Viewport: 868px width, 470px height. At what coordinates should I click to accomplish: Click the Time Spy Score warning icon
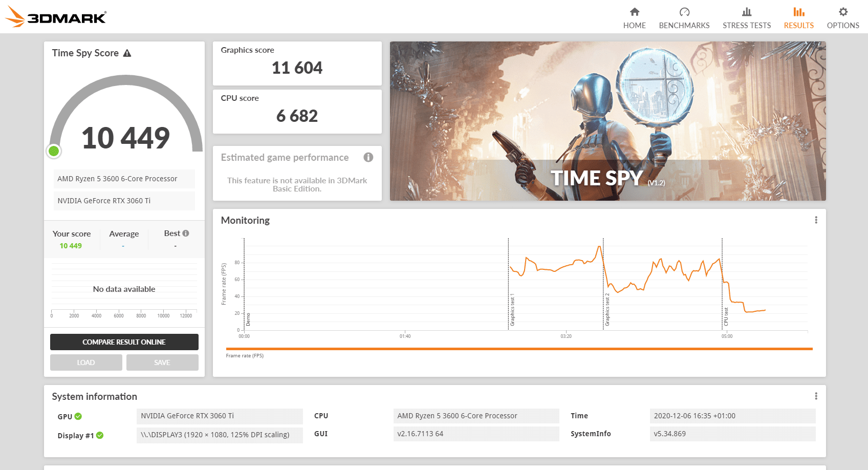pos(127,53)
